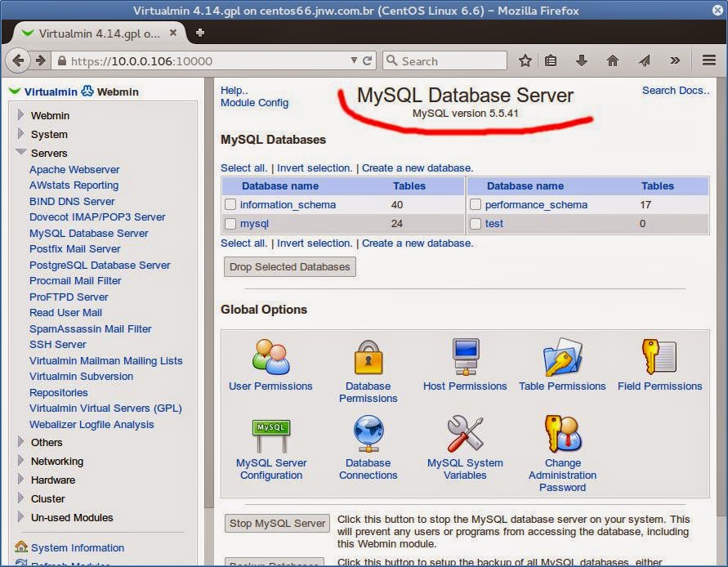This screenshot has width=728, height=567.
Task: Check the mysql database checkbox
Action: click(x=230, y=223)
